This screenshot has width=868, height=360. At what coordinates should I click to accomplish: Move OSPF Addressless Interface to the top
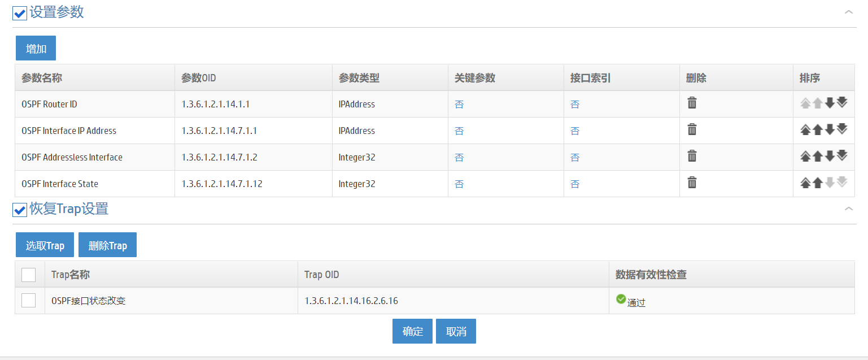click(x=805, y=156)
